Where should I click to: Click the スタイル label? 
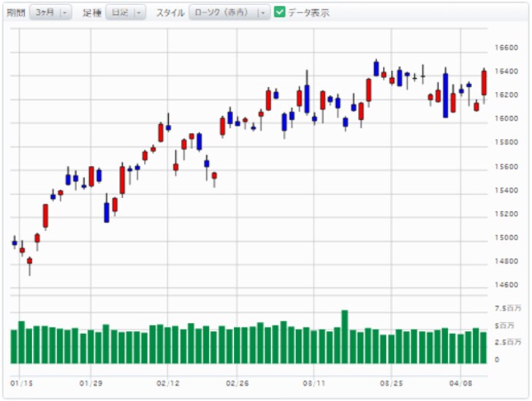pyautogui.click(x=170, y=12)
